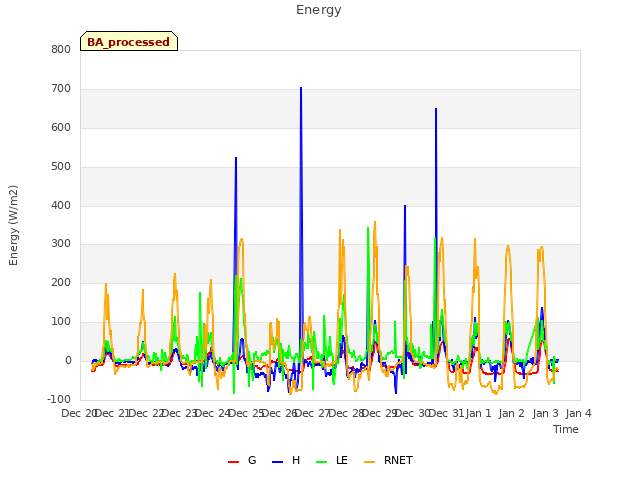
Task: Click the BA_processed label box
Action: pos(129,41)
